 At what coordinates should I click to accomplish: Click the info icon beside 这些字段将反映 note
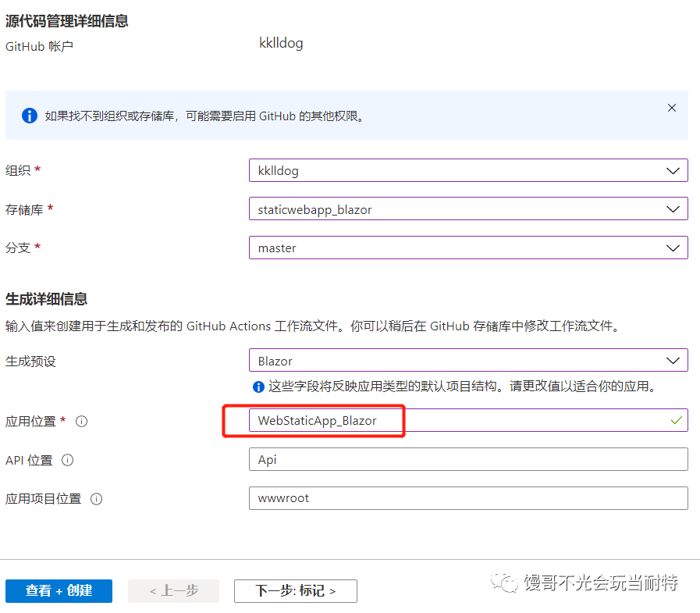pos(258,387)
